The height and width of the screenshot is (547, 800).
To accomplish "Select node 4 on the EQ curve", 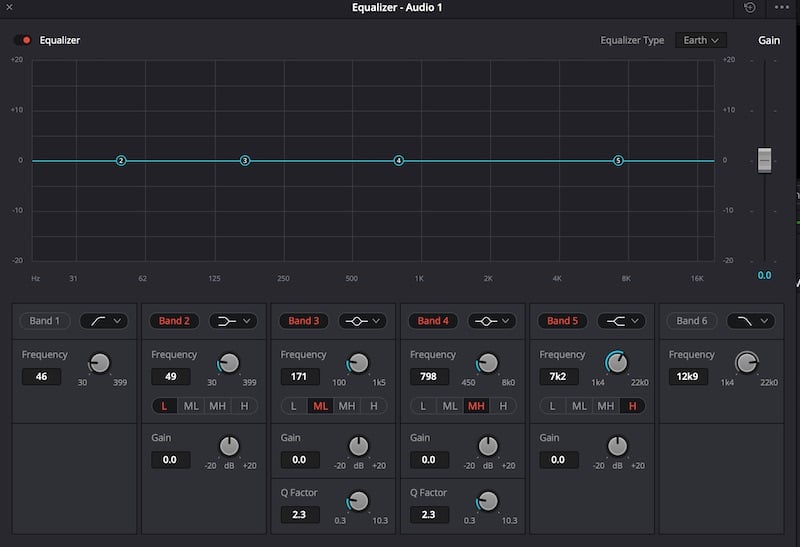I will [398, 161].
